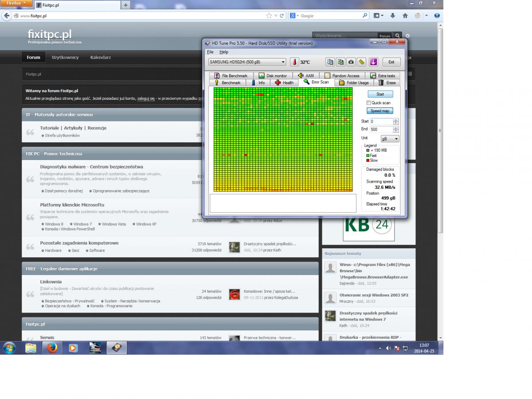Select the Error Scan tab
The image size is (532, 399).
click(317, 82)
